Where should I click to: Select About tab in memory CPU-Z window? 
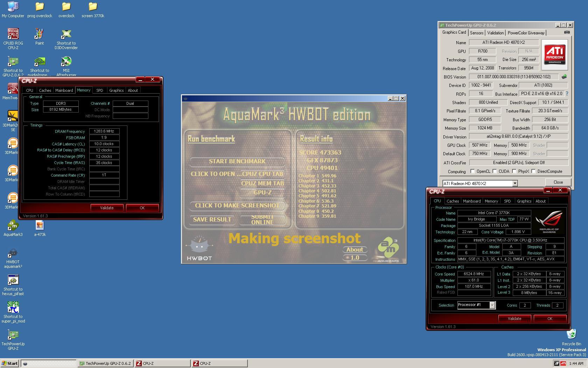[133, 90]
